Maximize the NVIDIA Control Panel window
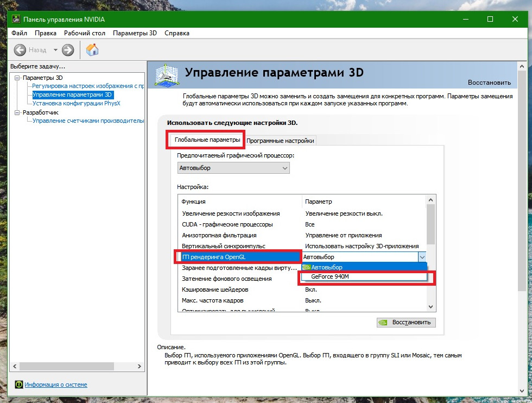The image size is (532, 403). [490, 19]
